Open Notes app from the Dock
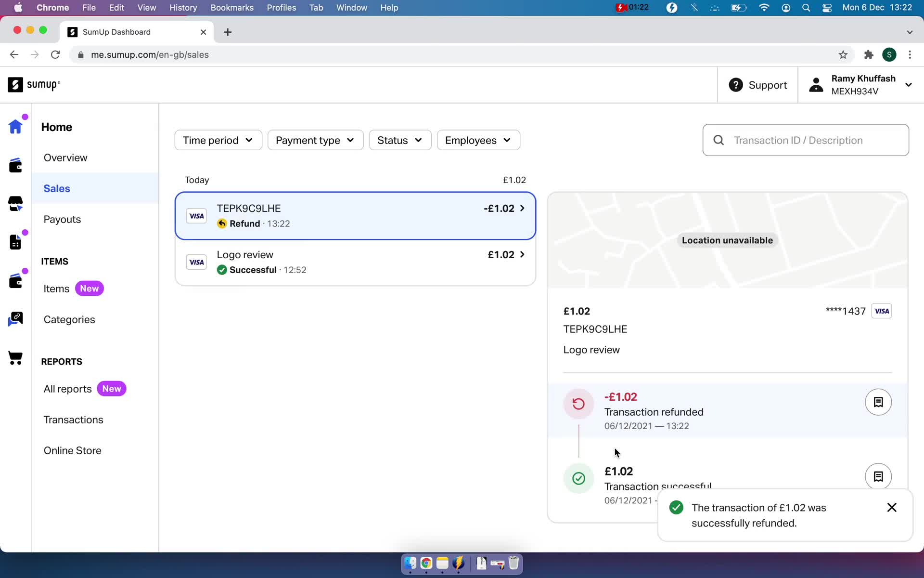The image size is (924, 578). pyautogui.click(x=442, y=563)
